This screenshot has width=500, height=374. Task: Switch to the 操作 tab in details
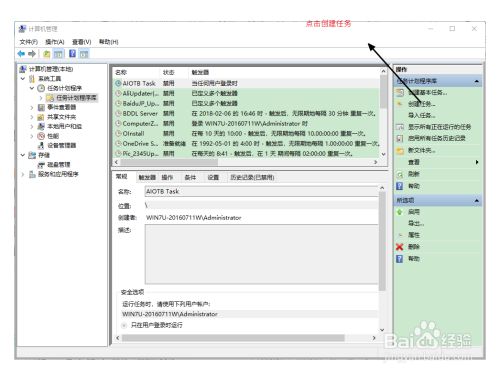pos(167,177)
